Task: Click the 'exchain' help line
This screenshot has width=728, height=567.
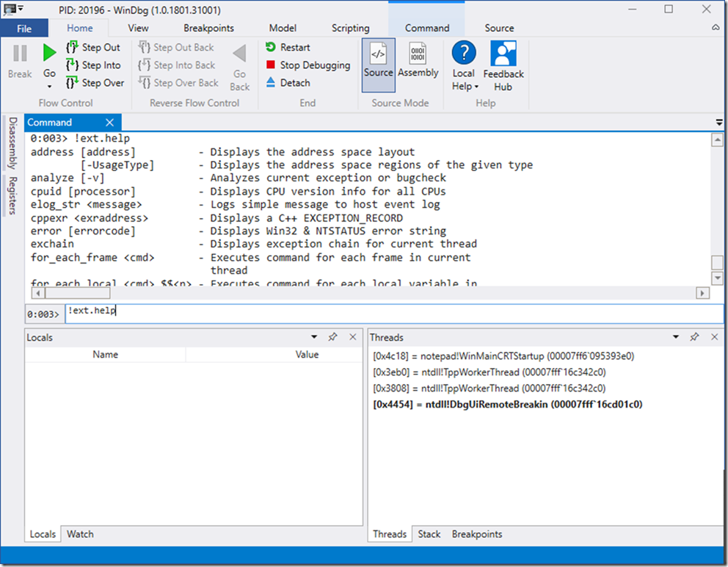Action: coord(253,244)
